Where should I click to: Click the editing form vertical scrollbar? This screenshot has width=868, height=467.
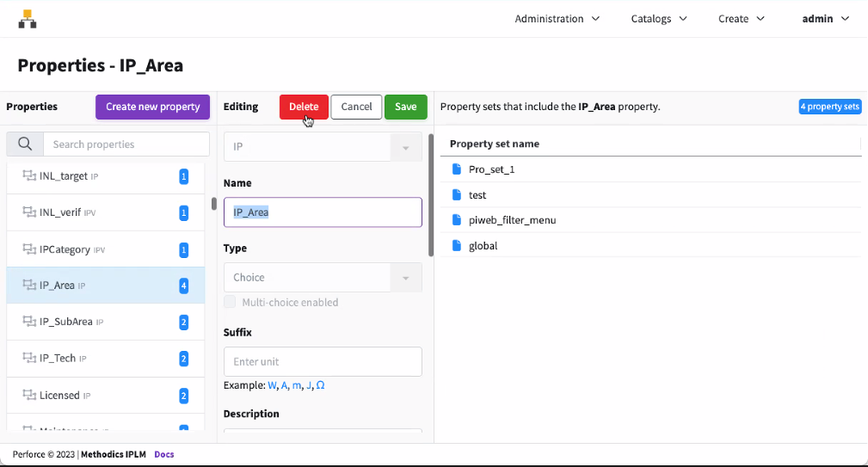431,195
